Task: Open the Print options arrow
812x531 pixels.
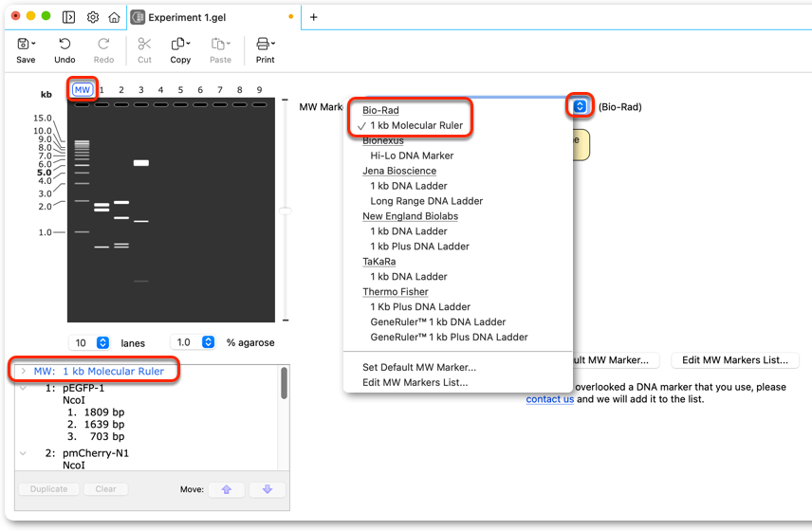Action: pyautogui.click(x=273, y=44)
